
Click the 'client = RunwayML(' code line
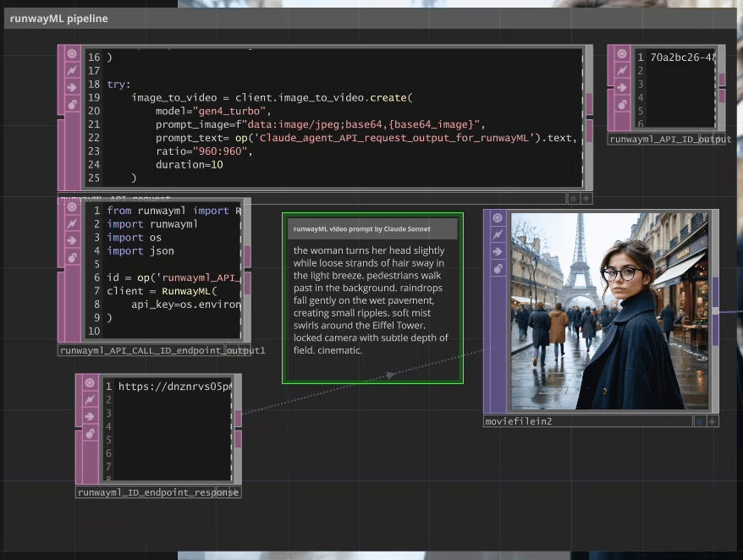tap(162, 291)
